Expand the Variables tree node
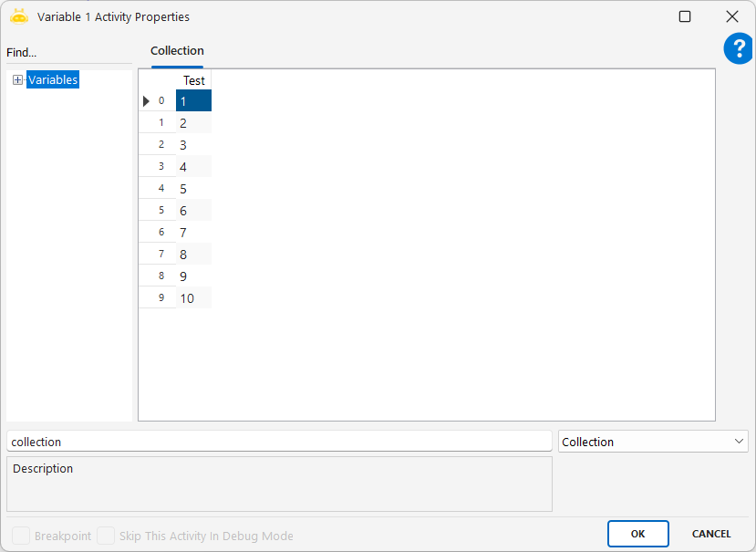This screenshot has height=552, width=756. click(17, 80)
